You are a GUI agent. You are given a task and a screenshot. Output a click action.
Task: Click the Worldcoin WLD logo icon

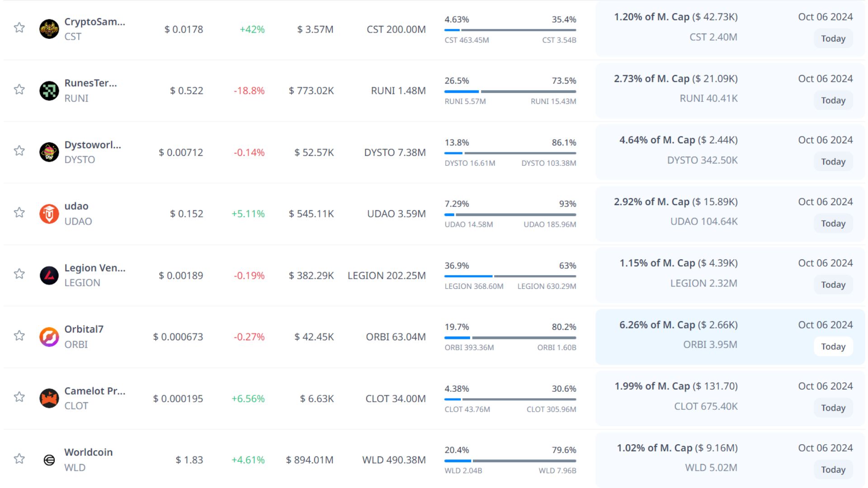click(49, 460)
